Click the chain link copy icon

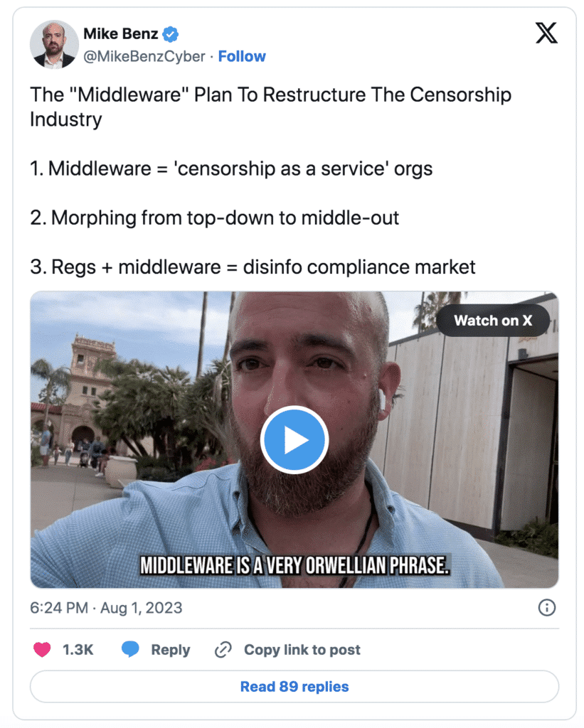(x=223, y=650)
